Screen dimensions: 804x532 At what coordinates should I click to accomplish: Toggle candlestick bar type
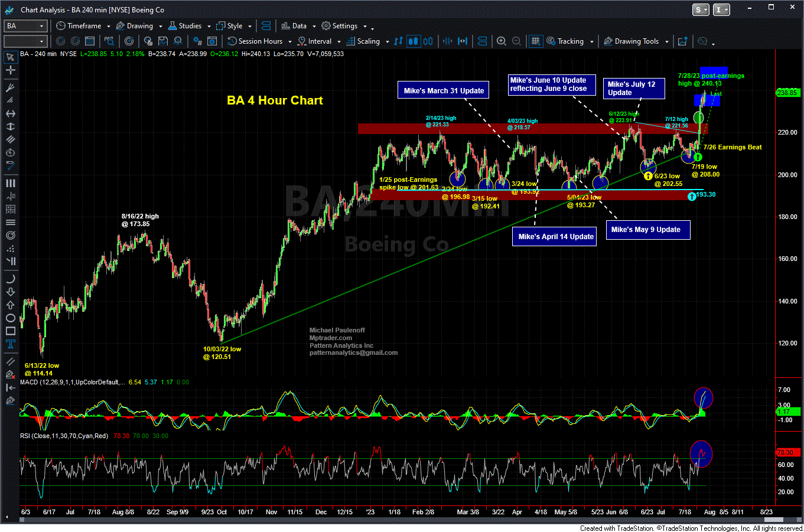point(414,41)
